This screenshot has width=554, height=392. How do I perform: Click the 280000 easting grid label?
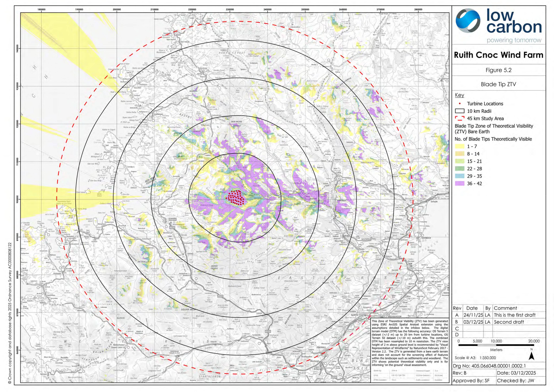418,9
